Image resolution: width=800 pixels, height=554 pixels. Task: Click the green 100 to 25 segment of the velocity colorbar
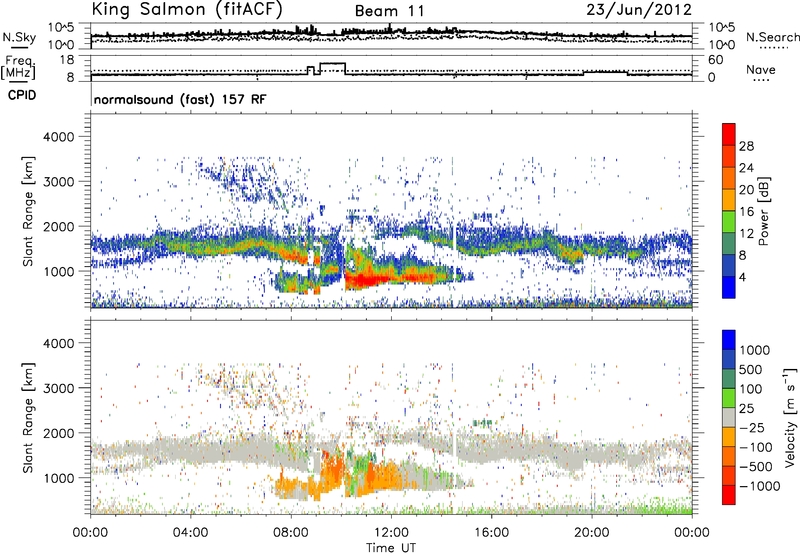click(729, 398)
